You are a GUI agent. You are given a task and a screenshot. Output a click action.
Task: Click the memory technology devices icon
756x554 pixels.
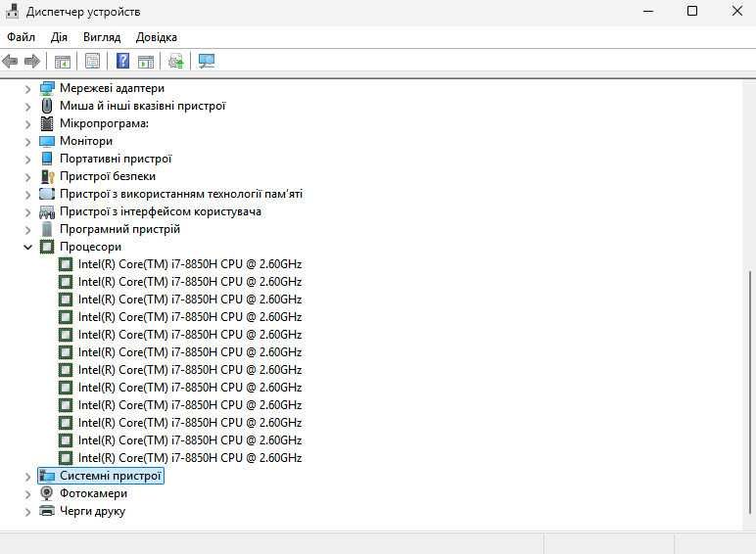(x=47, y=194)
